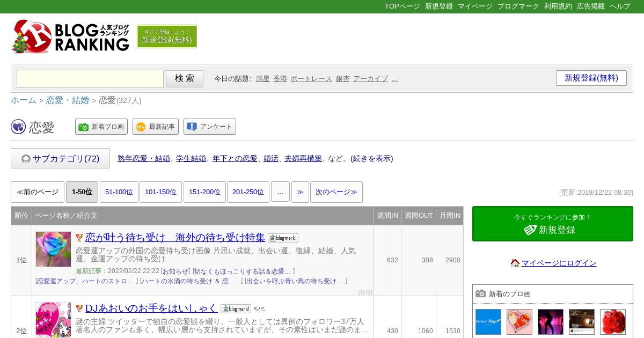Image resolution: width=644 pixels, height=338 pixels.
Task: Open the 熟年恋愛・結婚 subcategory
Action: [x=144, y=158]
